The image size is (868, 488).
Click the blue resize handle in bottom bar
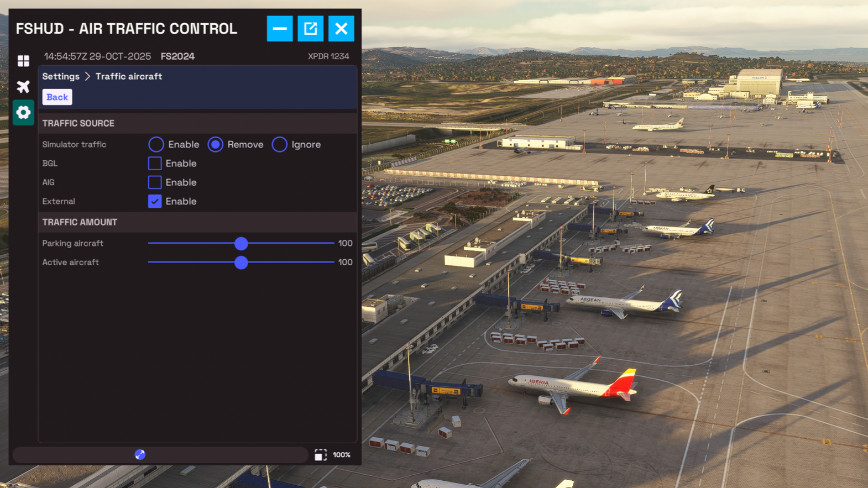140,454
